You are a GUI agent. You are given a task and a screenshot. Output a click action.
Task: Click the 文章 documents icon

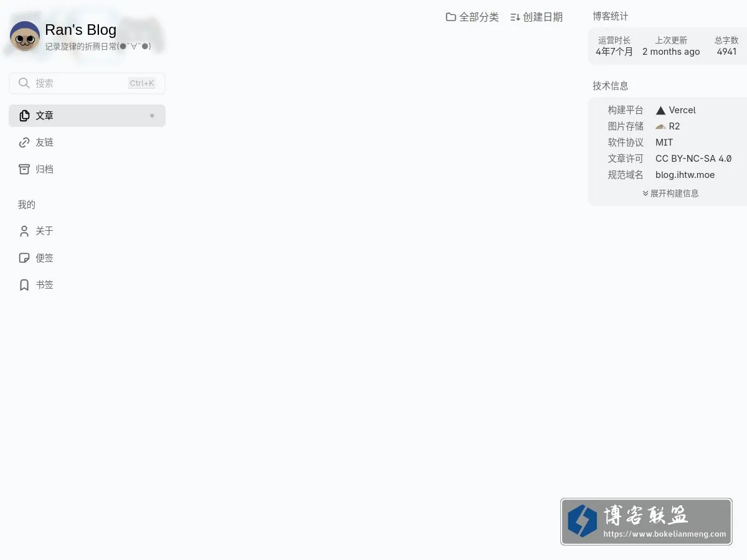pyautogui.click(x=24, y=116)
